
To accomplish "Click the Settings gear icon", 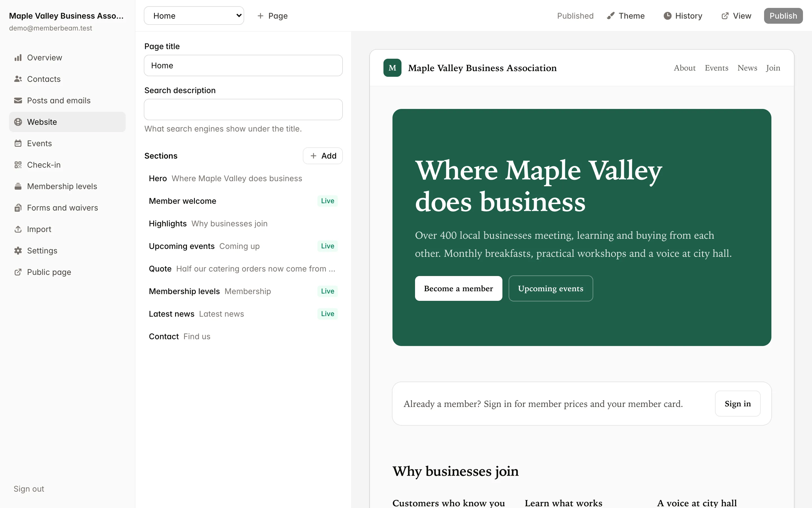I will 18,251.
